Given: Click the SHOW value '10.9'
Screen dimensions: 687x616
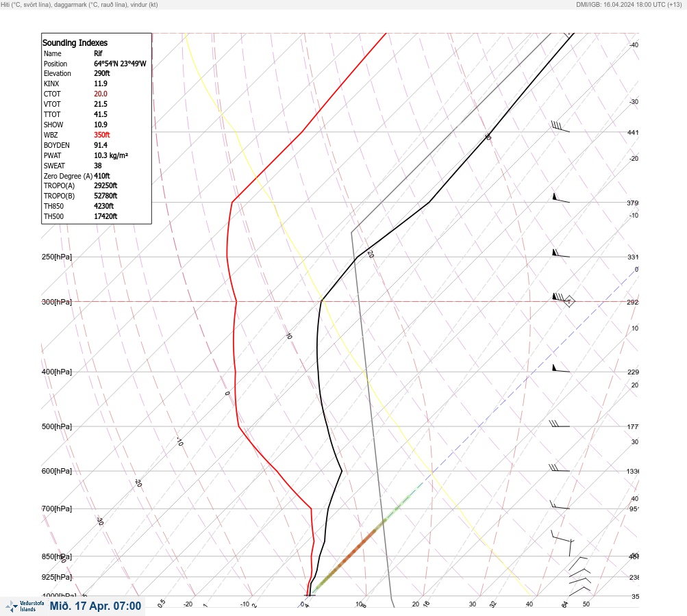Looking at the screenshot, I should pos(100,125).
